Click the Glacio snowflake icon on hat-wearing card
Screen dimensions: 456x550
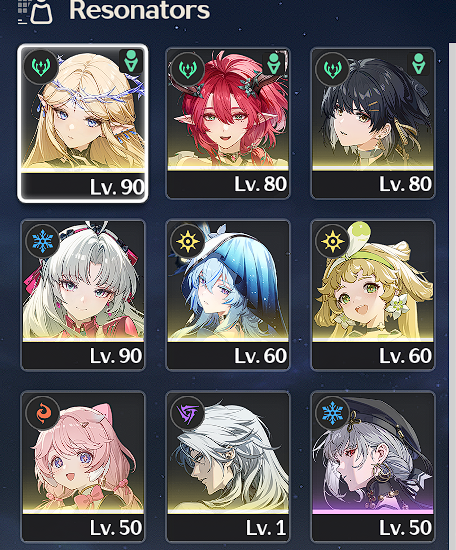[332, 413]
